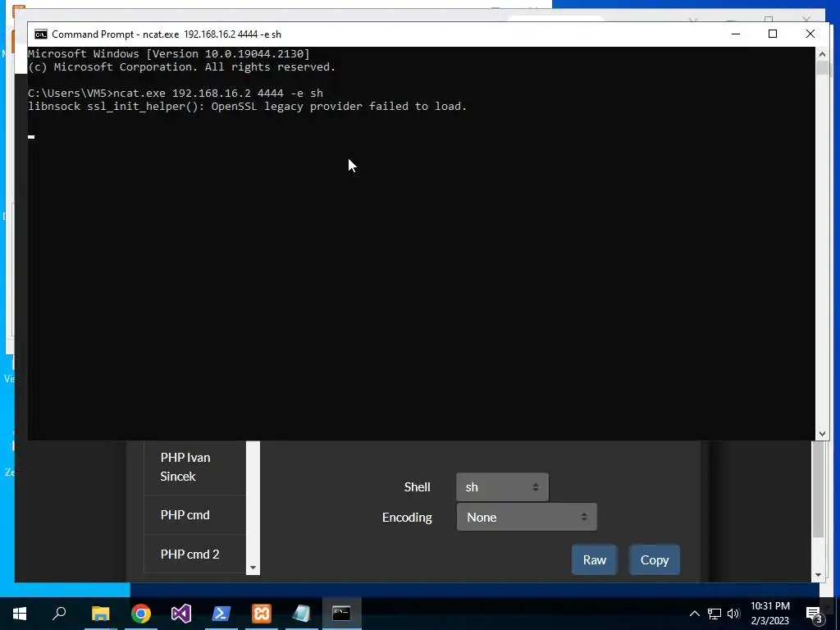Screen dimensions: 840x630
Task: Close the Command Prompt window
Action: pyautogui.click(x=810, y=34)
